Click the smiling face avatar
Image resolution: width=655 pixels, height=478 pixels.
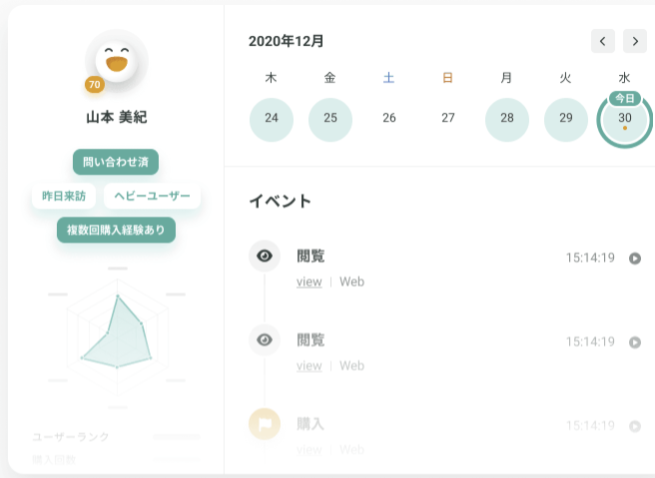tap(117, 61)
